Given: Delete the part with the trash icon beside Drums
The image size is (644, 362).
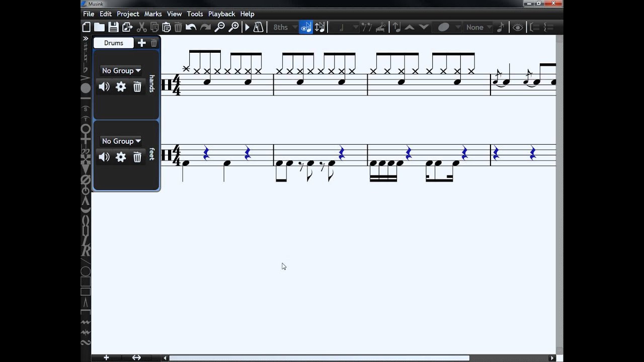Looking at the screenshot, I should pyautogui.click(x=154, y=43).
